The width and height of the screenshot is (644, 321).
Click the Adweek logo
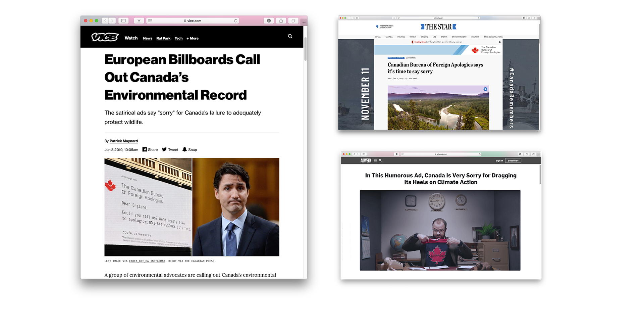[x=366, y=160]
